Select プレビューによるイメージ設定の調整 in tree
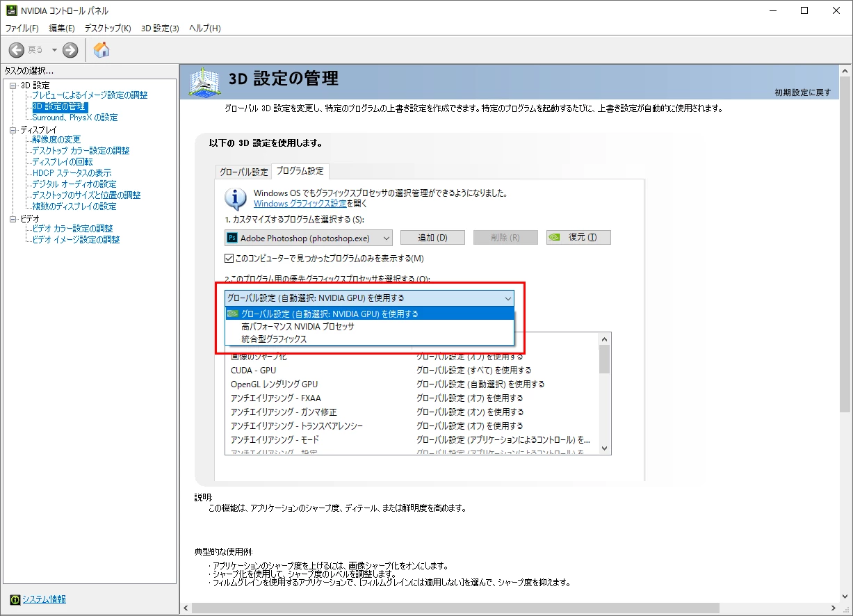This screenshot has height=616, width=853. tap(90, 95)
